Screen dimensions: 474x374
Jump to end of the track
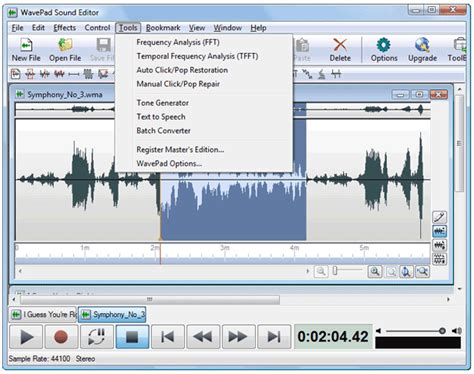pyautogui.click(x=274, y=337)
